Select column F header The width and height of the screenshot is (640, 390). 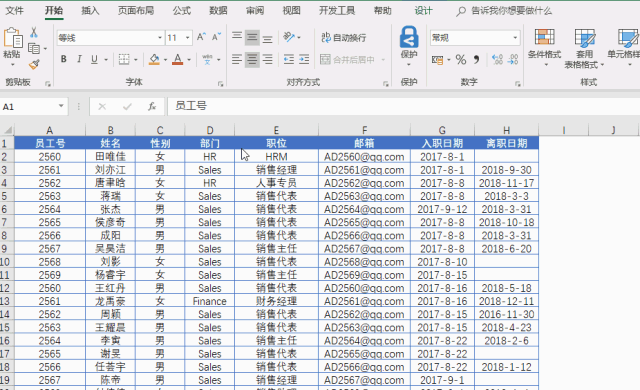364,130
